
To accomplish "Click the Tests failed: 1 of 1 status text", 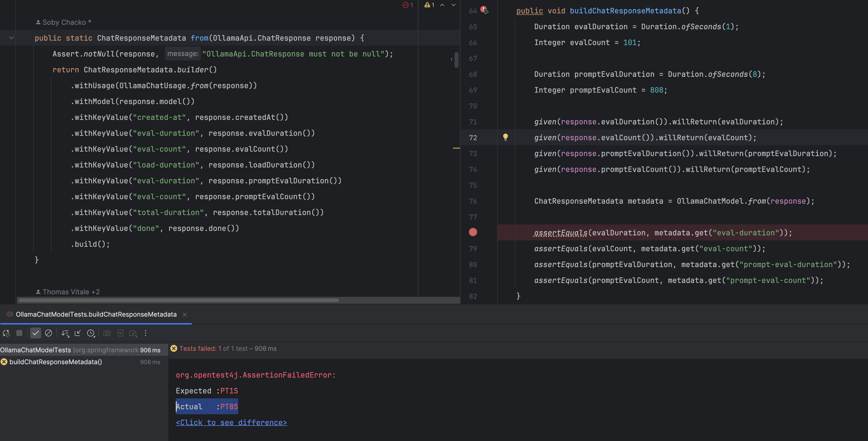I will pyautogui.click(x=228, y=349).
